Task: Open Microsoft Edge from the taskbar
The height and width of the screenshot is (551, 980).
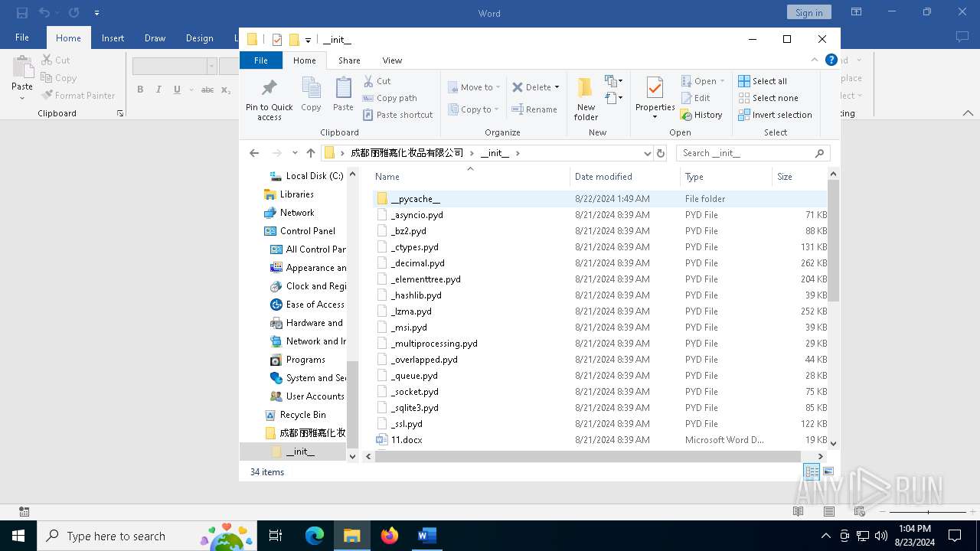Action: 315,536
